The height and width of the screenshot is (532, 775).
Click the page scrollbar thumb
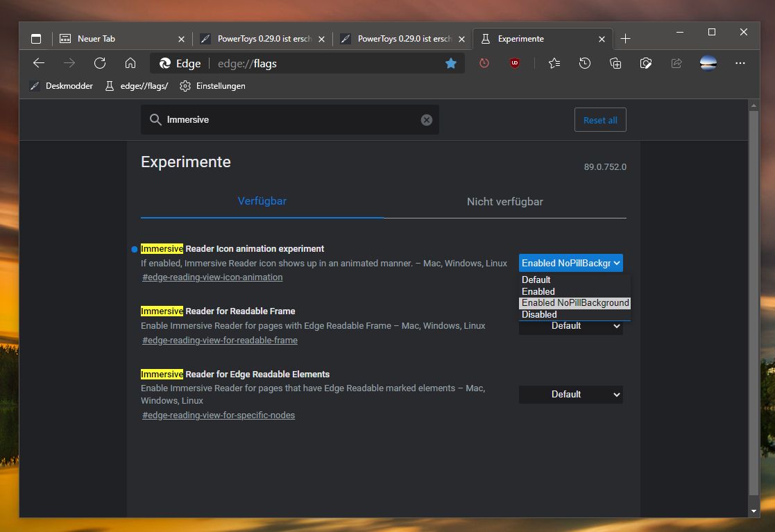coord(753,302)
